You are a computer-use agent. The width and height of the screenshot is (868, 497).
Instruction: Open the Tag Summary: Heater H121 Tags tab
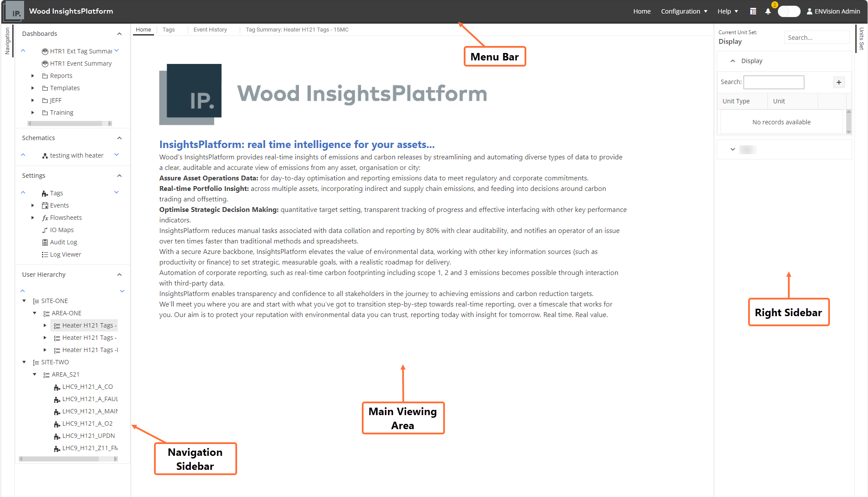(297, 30)
